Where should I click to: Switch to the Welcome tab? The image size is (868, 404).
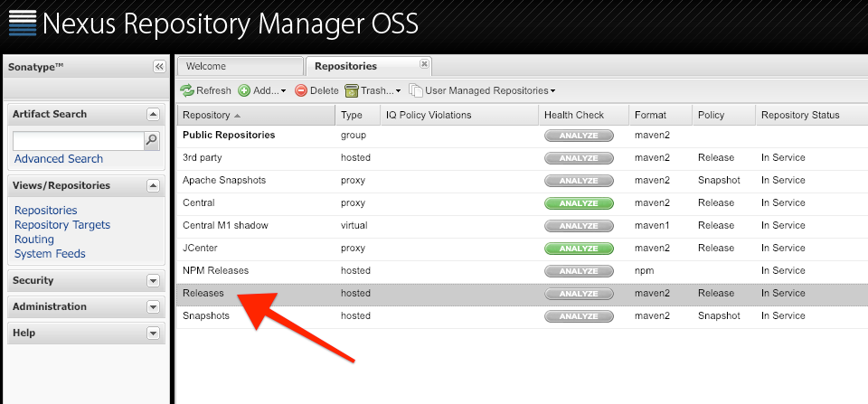click(241, 66)
